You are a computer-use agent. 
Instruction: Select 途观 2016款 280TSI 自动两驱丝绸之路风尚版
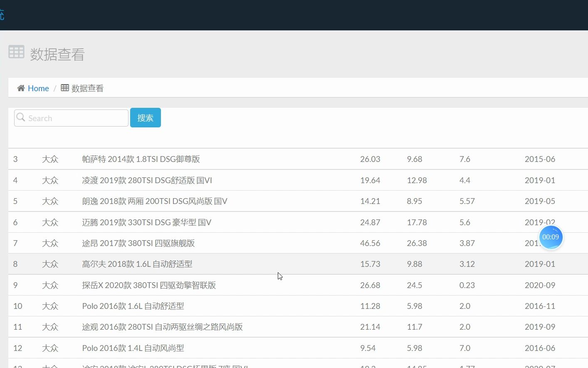162,327
